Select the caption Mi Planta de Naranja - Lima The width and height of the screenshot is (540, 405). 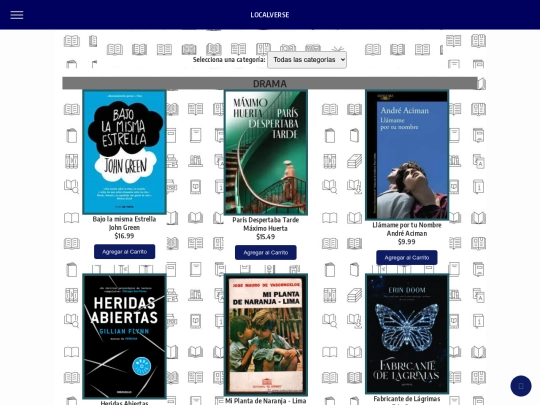(266, 401)
